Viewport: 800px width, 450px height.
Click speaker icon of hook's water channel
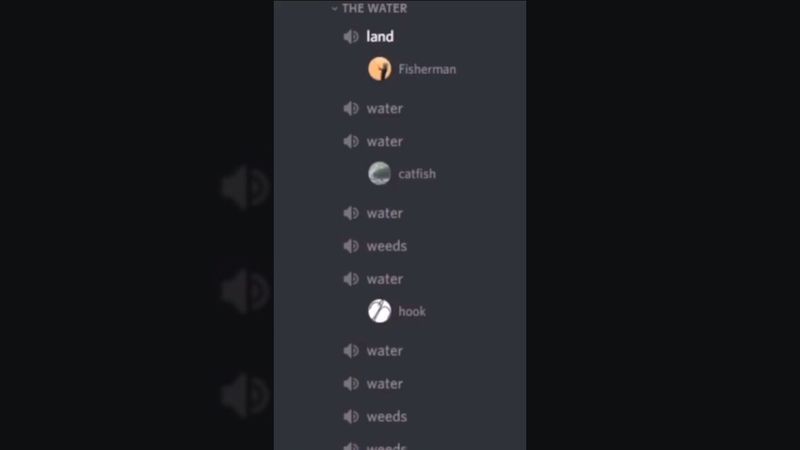(351, 279)
